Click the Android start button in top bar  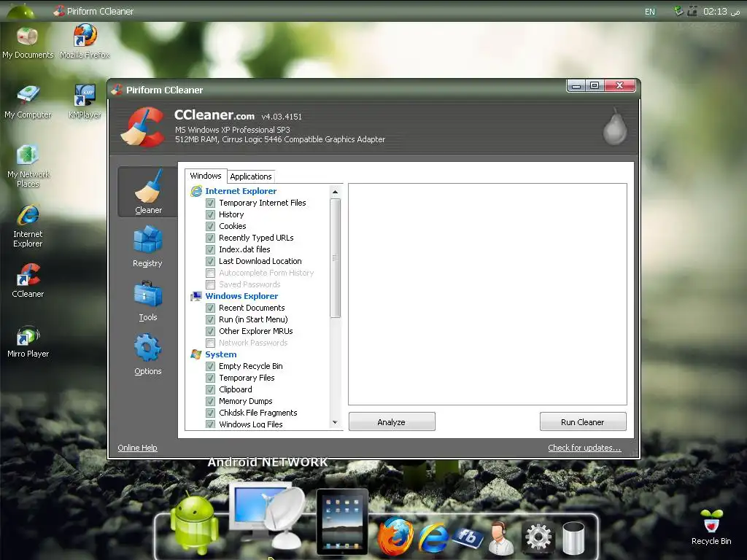[20, 10]
